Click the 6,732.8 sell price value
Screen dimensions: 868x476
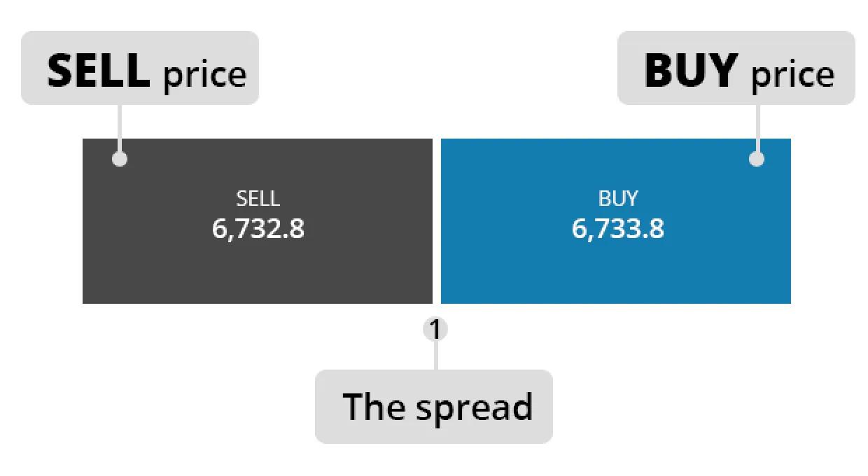coord(258,229)
